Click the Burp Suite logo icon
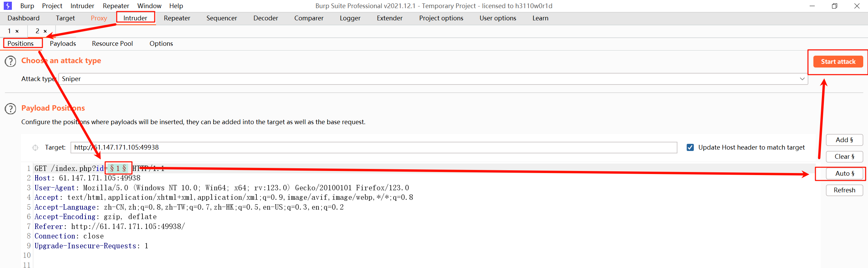Image resolution: width=868 pixels, height=268 pixels. point(7,6)
